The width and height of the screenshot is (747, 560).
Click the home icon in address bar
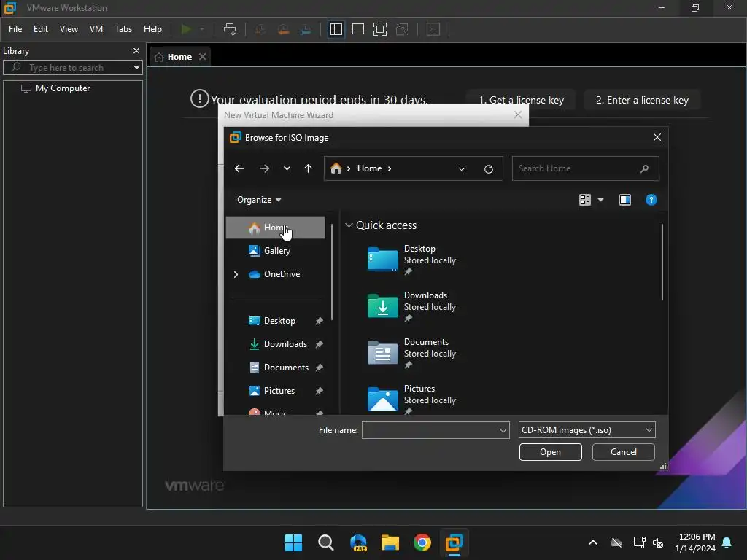(x=336, y=168)
